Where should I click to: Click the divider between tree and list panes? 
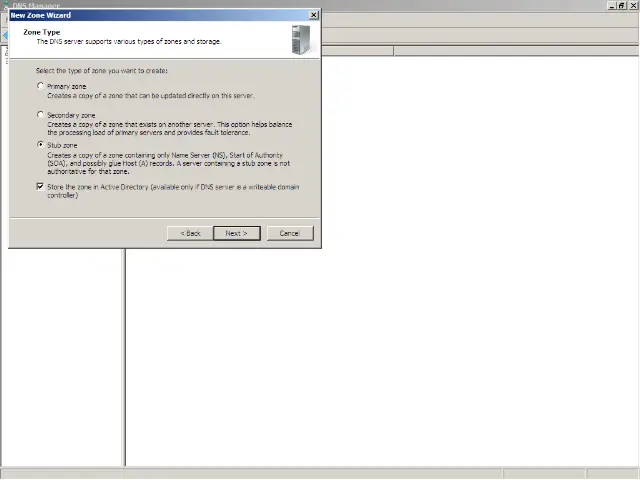pyautogui.click(x=124, y=357)
